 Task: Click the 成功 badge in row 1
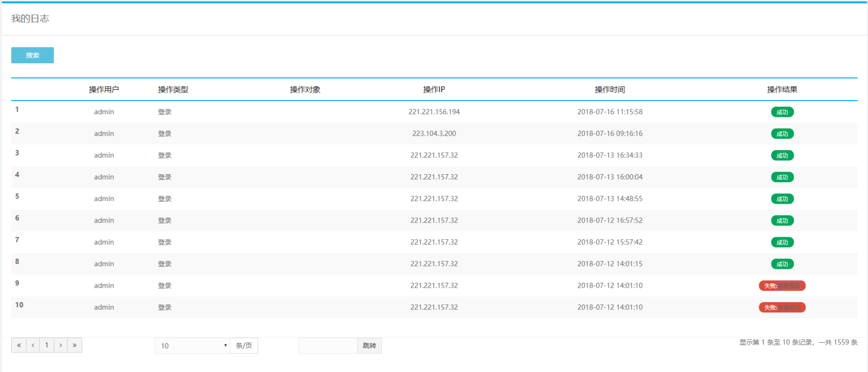(782, 112)
